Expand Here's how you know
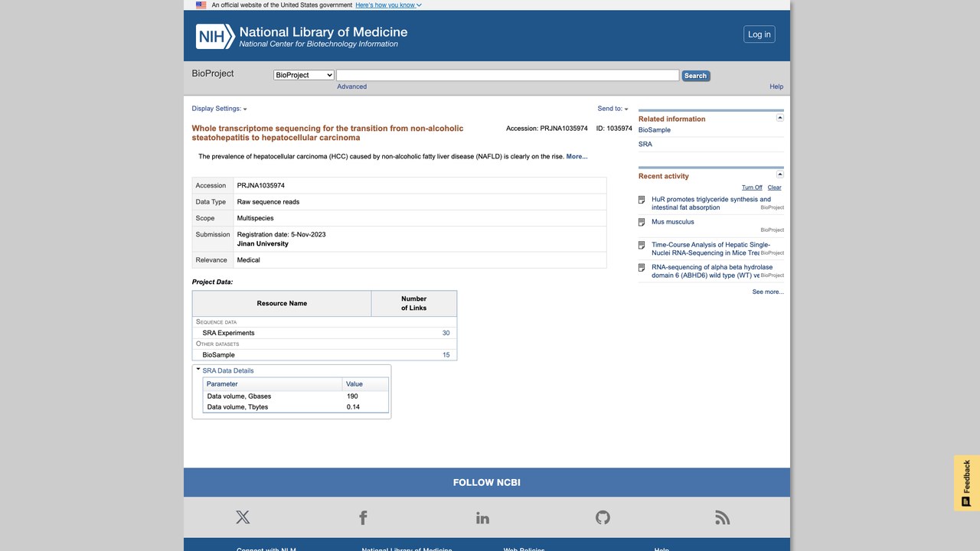 [x=388, y=5]
